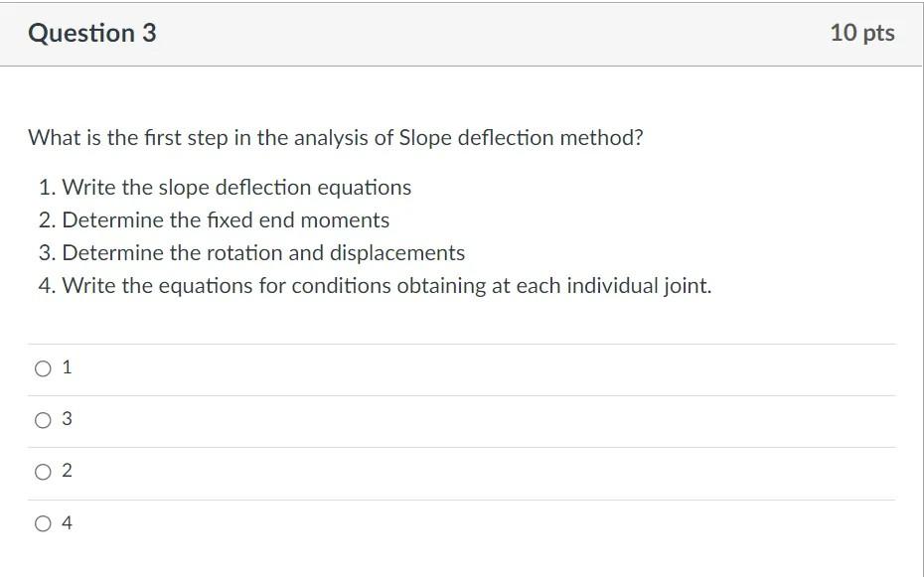The height and width of the screenshot is (577, 924).
Task: Click the '3' answer label text
Action: click(67, 419)
